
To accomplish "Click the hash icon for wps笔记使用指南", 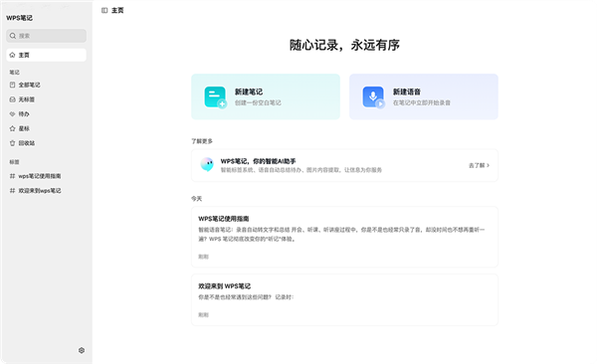I will click(x=12, y=176).
